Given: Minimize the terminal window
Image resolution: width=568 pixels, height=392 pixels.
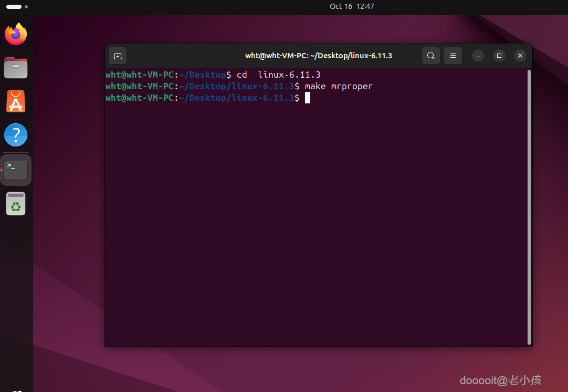Looking at the screenshot, I should tap(478, 56).
